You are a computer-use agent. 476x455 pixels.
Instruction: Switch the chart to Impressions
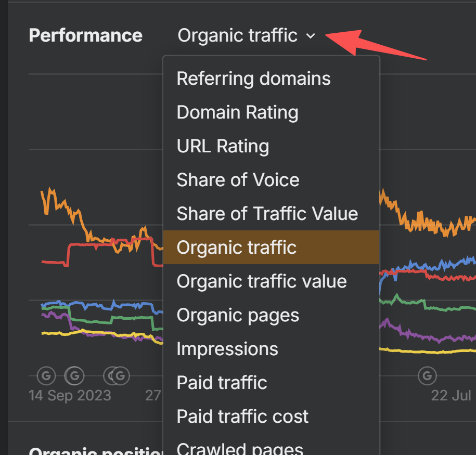[227, 349]
